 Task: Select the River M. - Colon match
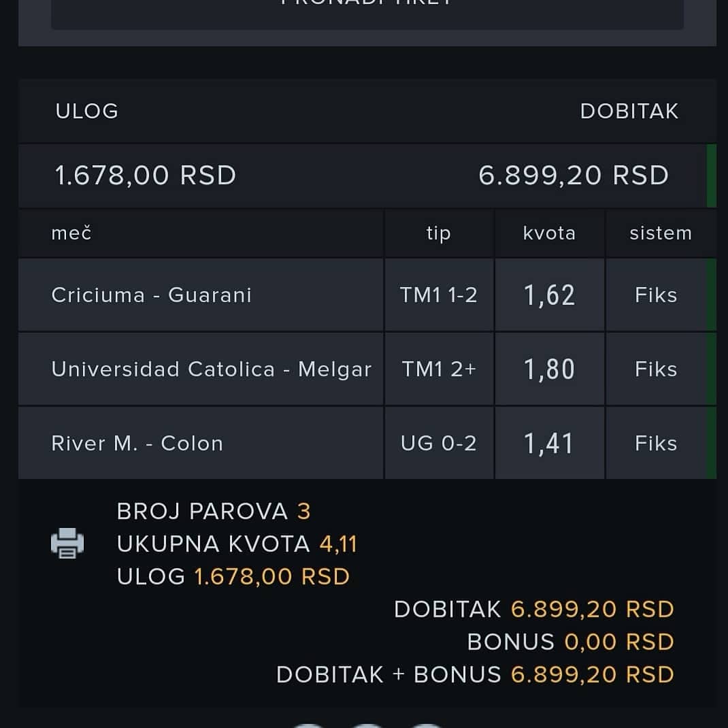point(201,444)
